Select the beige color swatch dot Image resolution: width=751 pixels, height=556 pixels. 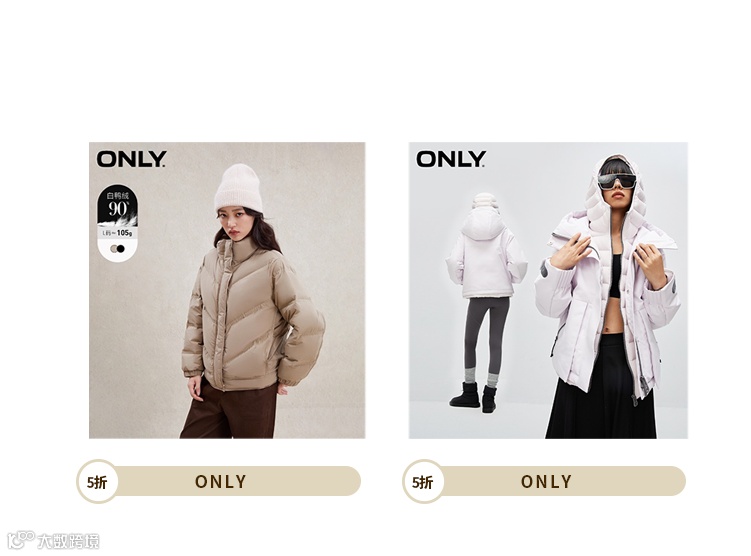114,249
